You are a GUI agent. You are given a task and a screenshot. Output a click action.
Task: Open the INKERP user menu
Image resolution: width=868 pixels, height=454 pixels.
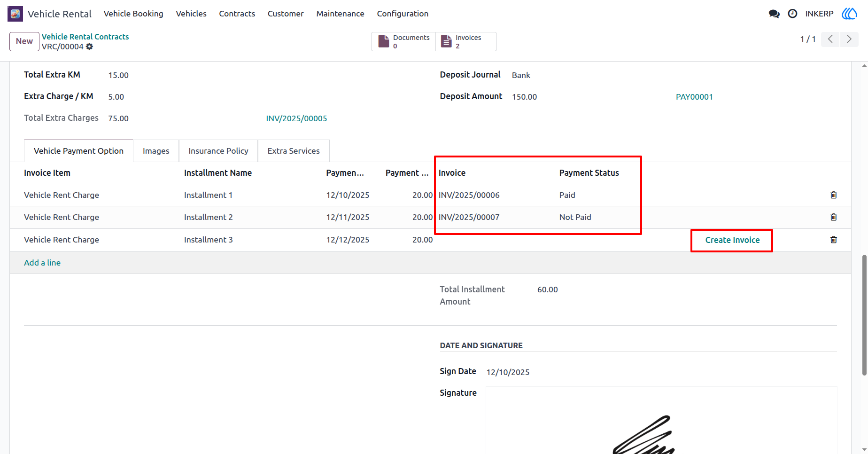(819, 14)
